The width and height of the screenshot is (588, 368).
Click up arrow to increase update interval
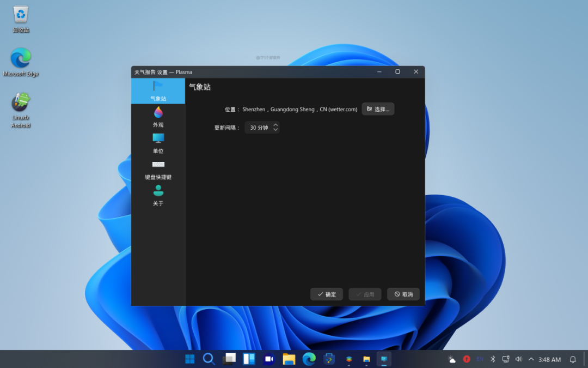click(x=276, y=125)
